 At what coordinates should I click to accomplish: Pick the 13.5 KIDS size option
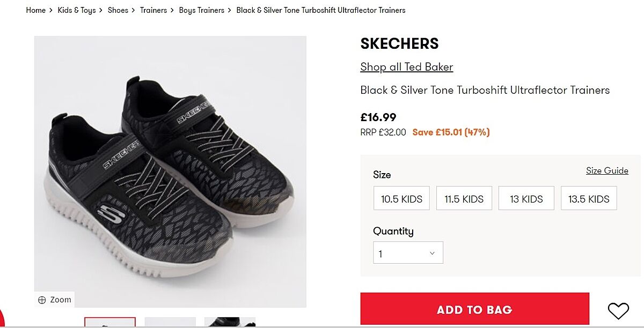pyautogui.click(x=589, y=199)
